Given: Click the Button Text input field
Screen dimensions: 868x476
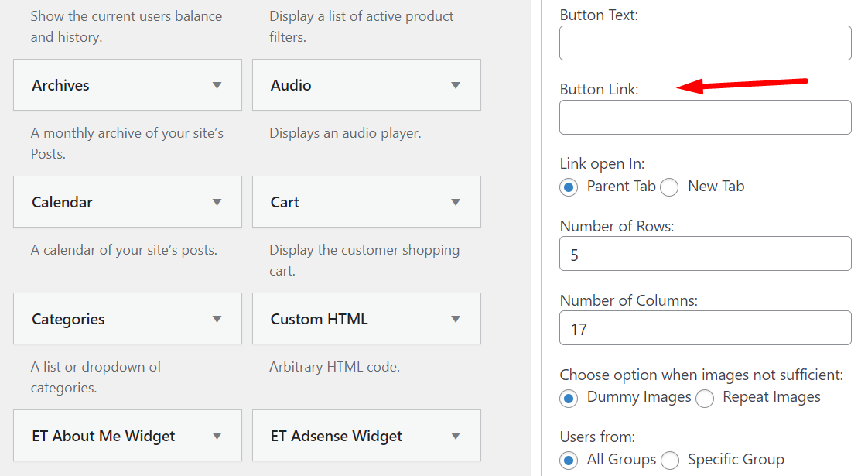Looking at the screenshot, I should point(705,43).
